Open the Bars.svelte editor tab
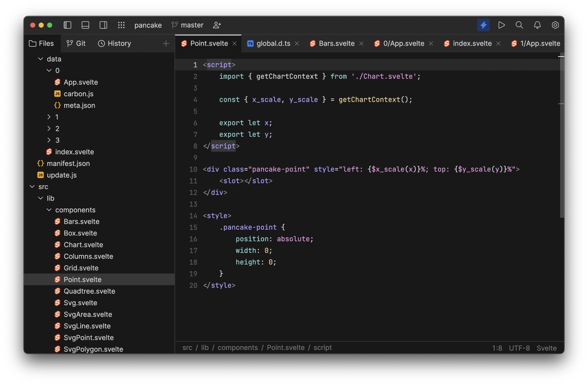 point(336,43)
